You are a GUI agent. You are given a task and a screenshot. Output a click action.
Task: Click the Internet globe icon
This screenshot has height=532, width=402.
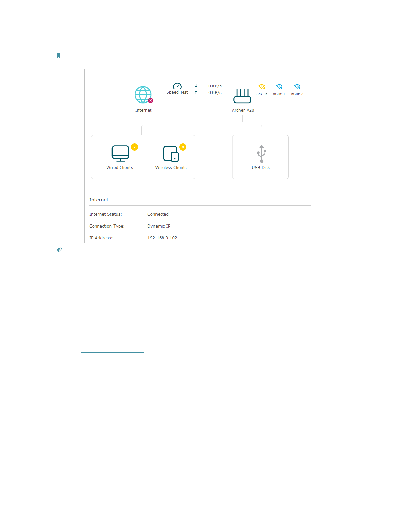point(143,95)
